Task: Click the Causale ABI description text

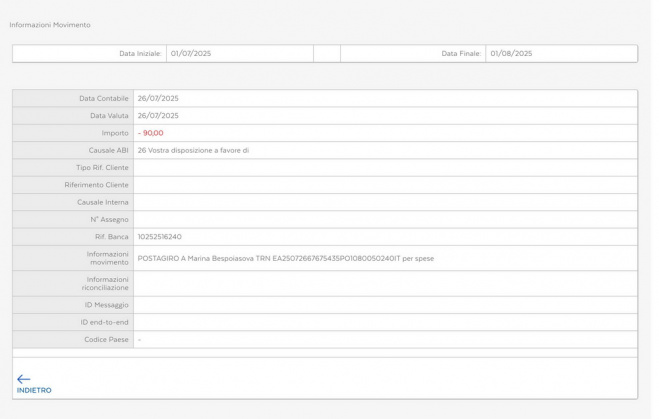Action: pos(193,149)
